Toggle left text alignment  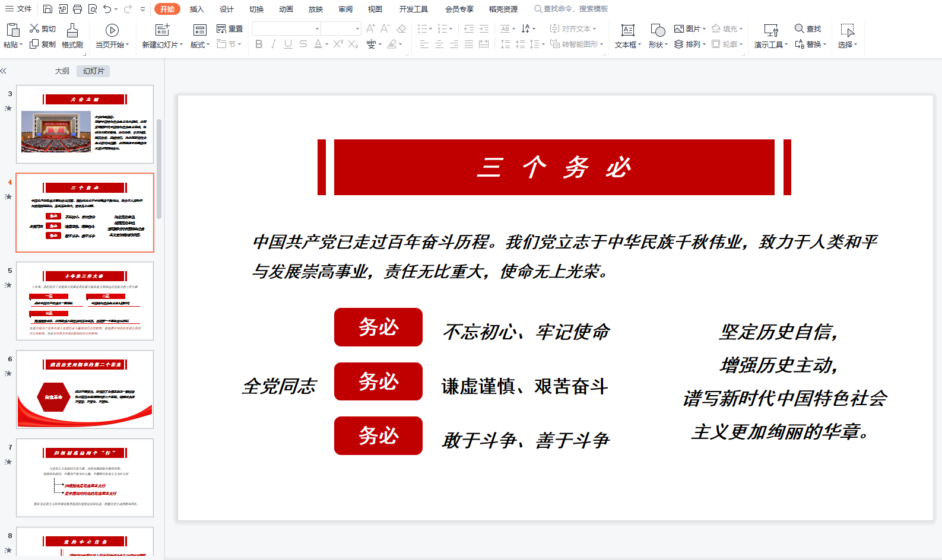424,44
